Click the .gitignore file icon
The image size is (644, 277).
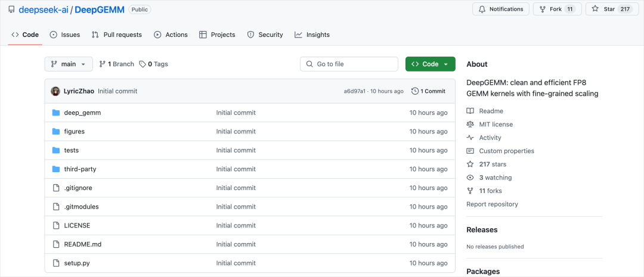[x=56, y=188]
